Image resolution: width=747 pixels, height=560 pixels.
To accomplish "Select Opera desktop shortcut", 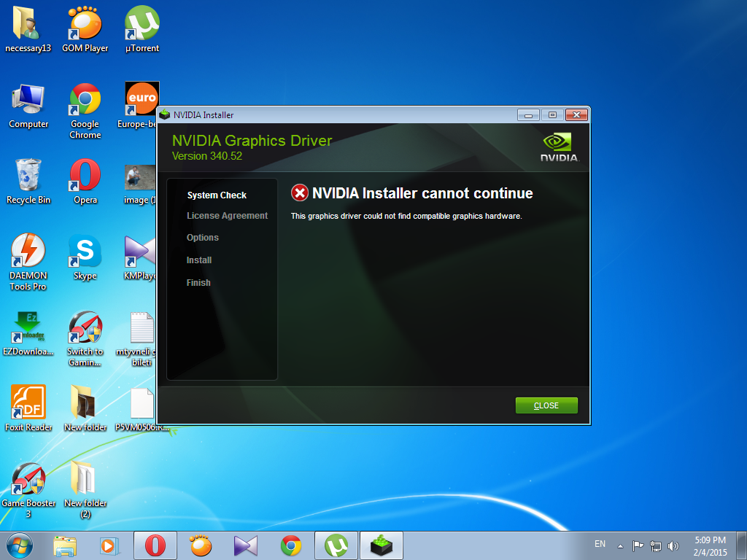I will (85, 182).
